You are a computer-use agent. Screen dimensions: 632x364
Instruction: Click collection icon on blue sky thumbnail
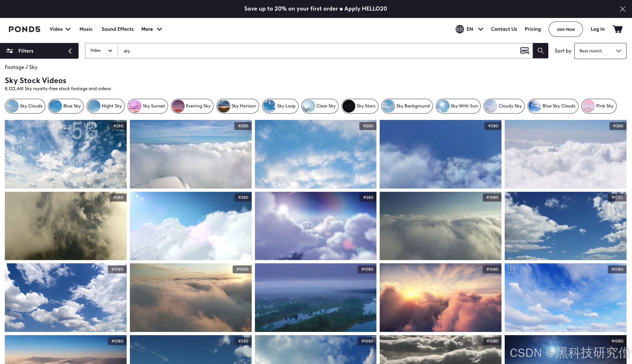[511, 270]
